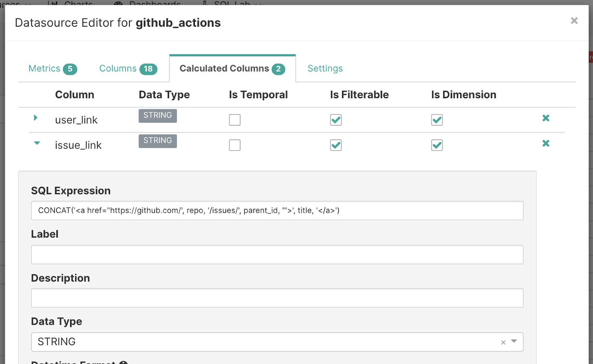The image size is (593, 364).
Task: Switch to the Metrics tab
Action: pyautogui.click(x=52, y=69)
